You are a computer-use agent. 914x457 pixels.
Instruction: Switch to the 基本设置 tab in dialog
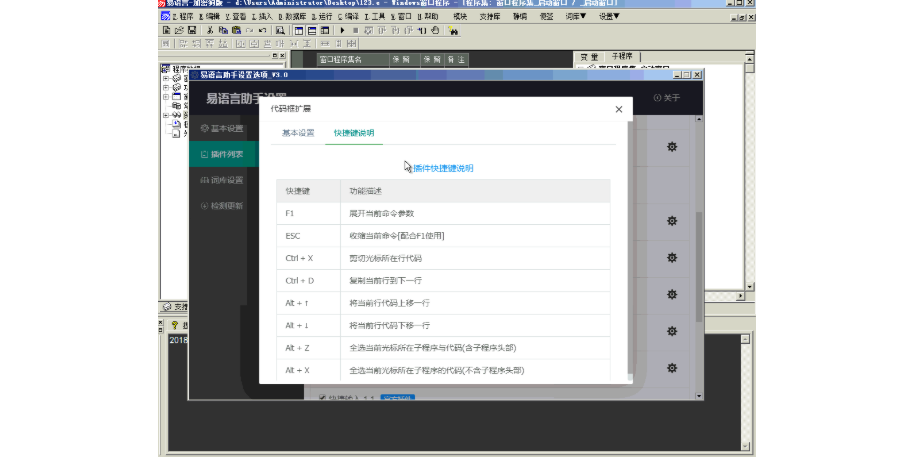tap(297, 133)
